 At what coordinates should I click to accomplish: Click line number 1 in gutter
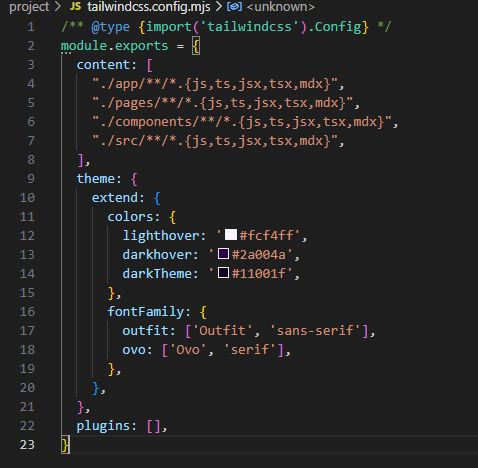pos(31,27)
